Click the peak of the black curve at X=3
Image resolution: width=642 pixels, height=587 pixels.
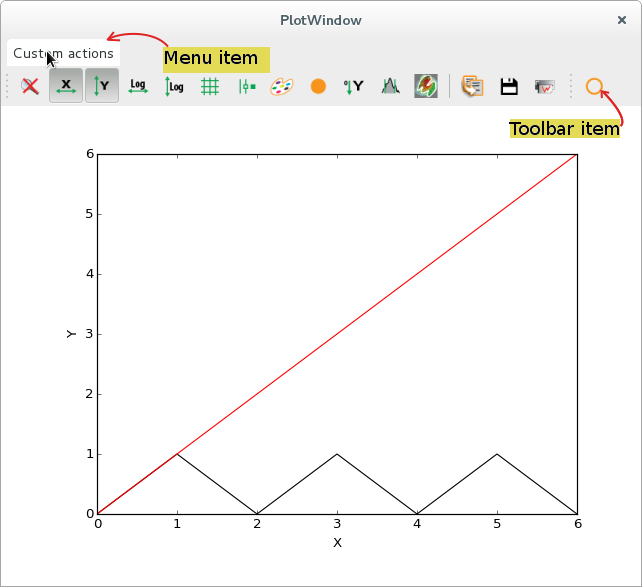[337, 454]
